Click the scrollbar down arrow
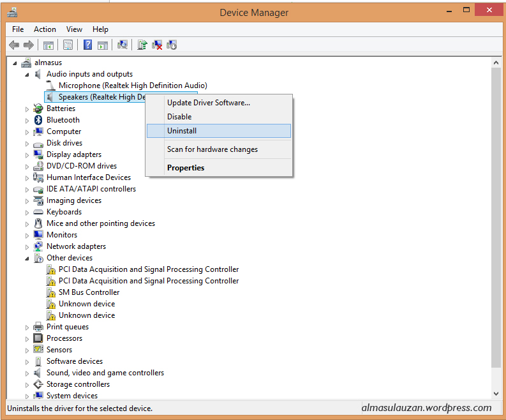 click(x=496, y=394)
